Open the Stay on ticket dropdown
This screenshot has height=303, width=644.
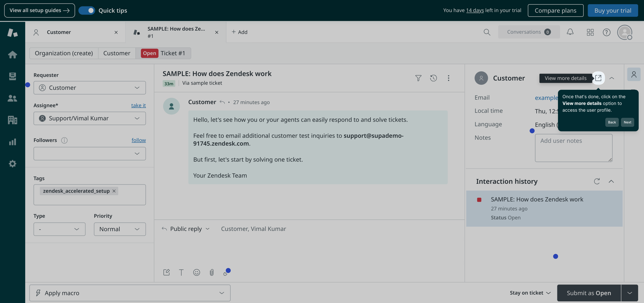pos(530,293)
